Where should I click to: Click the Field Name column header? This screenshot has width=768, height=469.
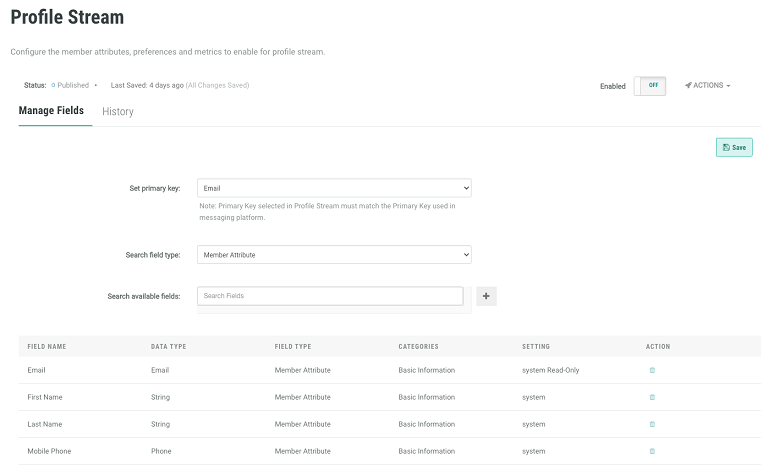[x=47, y=347]
